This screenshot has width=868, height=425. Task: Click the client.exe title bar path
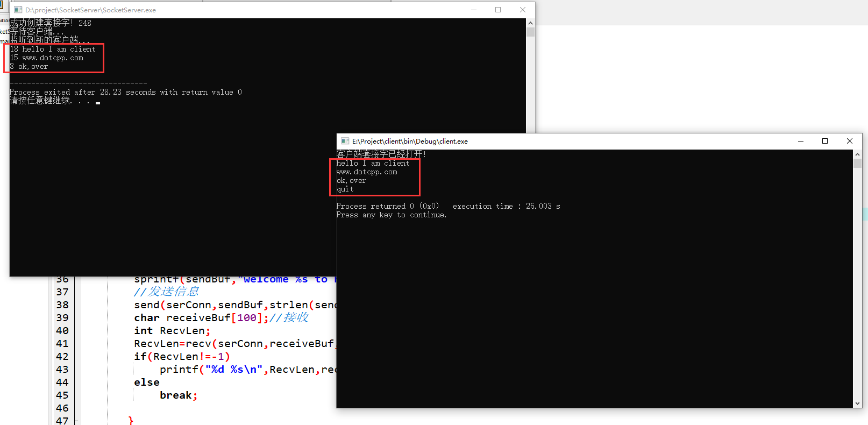(410, 141)
